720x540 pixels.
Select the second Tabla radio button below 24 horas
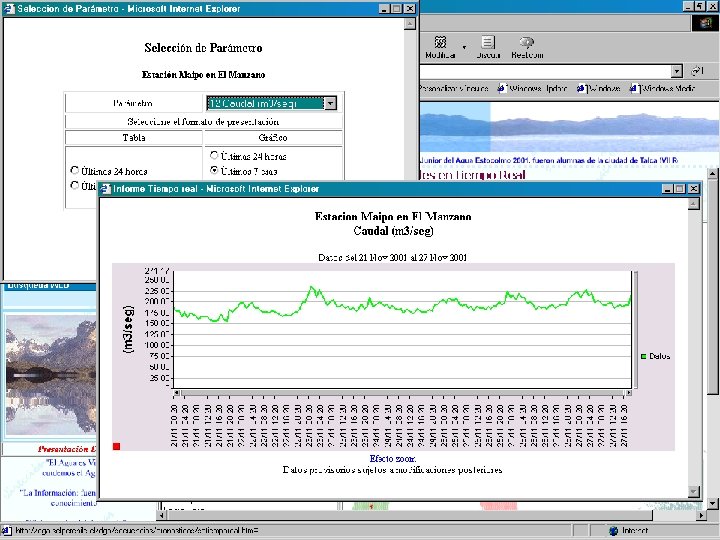pyautogui.click(x=74, y=185)
